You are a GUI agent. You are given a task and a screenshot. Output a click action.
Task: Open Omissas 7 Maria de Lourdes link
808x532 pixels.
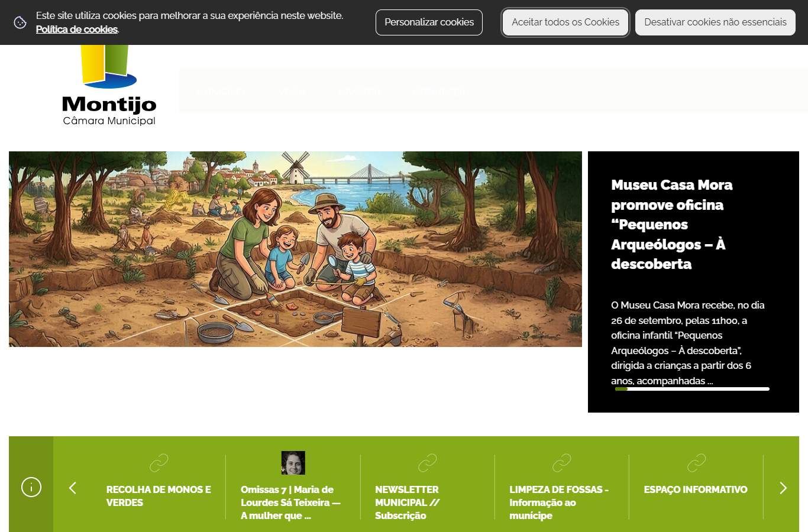coord(290,502)
